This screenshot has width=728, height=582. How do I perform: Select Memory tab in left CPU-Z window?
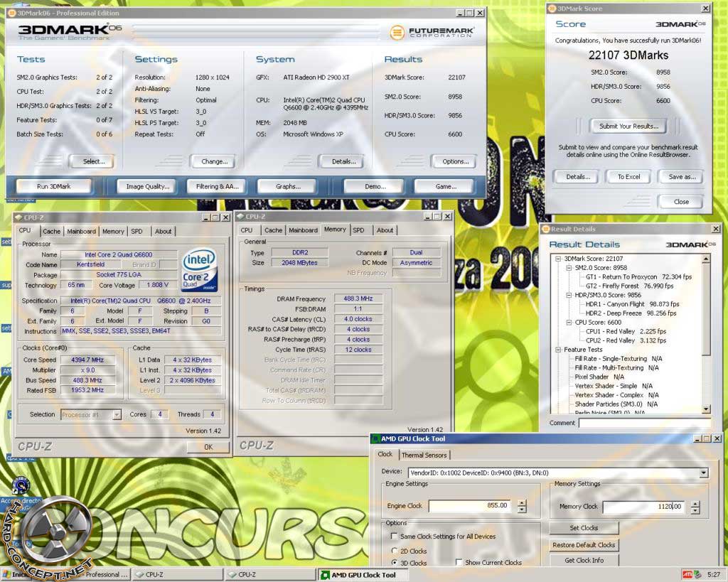tap(113, 231)
